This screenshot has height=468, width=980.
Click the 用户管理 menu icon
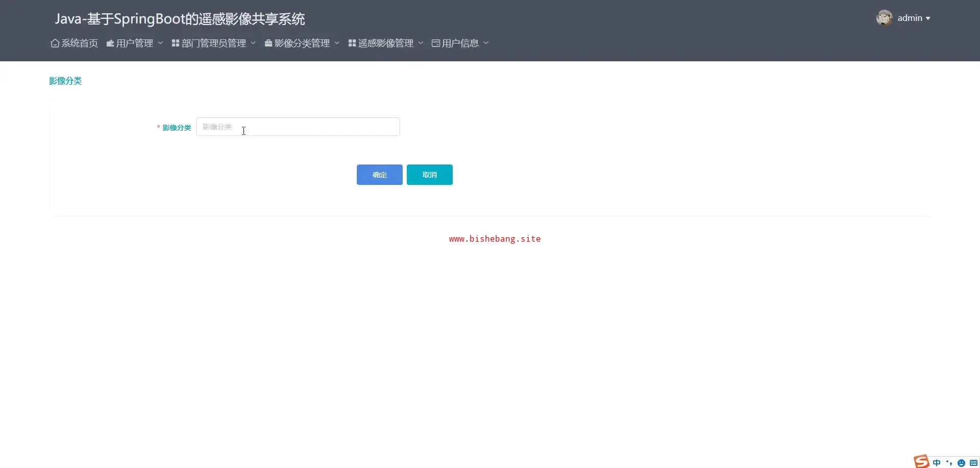(x=110, y=43)
